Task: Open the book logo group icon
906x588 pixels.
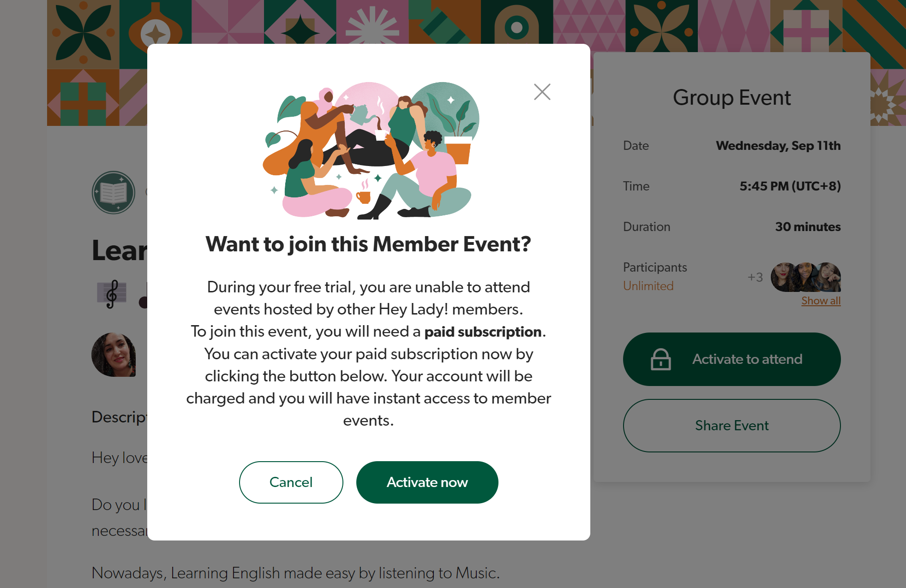Action: pos(114,192)
